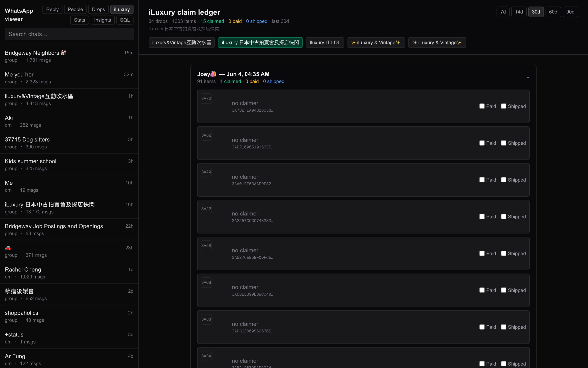Image resolution: width=588 pixels, height=368 pixels.
Task: Filter by iLuxury 日本中古拍賣會及探店快閃 chip
Action: [x=260, y=43]
